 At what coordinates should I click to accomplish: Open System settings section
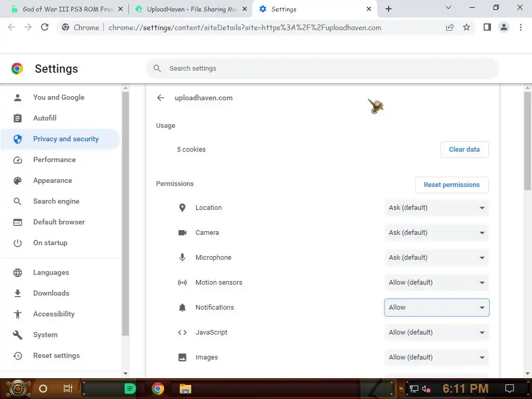[x=60, y=335]
